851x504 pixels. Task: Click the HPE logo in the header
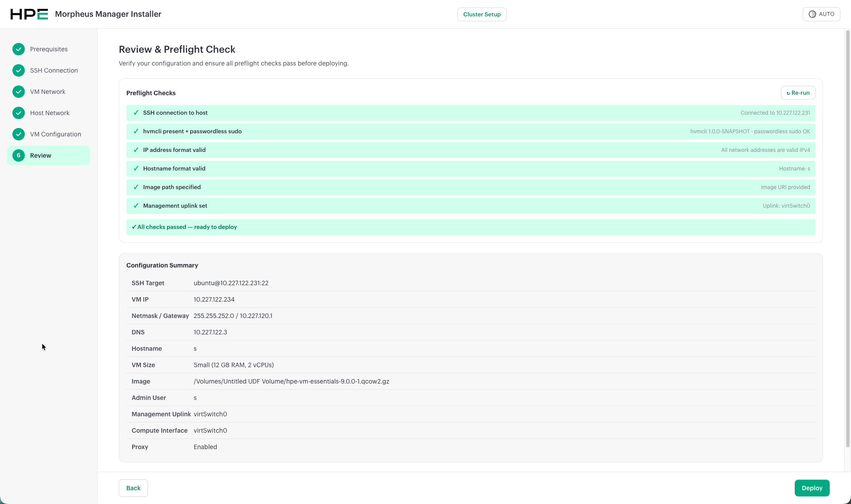(29, 14)
